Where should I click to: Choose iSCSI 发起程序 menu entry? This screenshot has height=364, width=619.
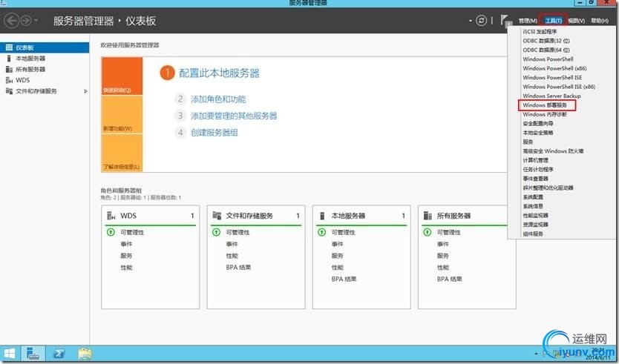click(x=540, y=32)
